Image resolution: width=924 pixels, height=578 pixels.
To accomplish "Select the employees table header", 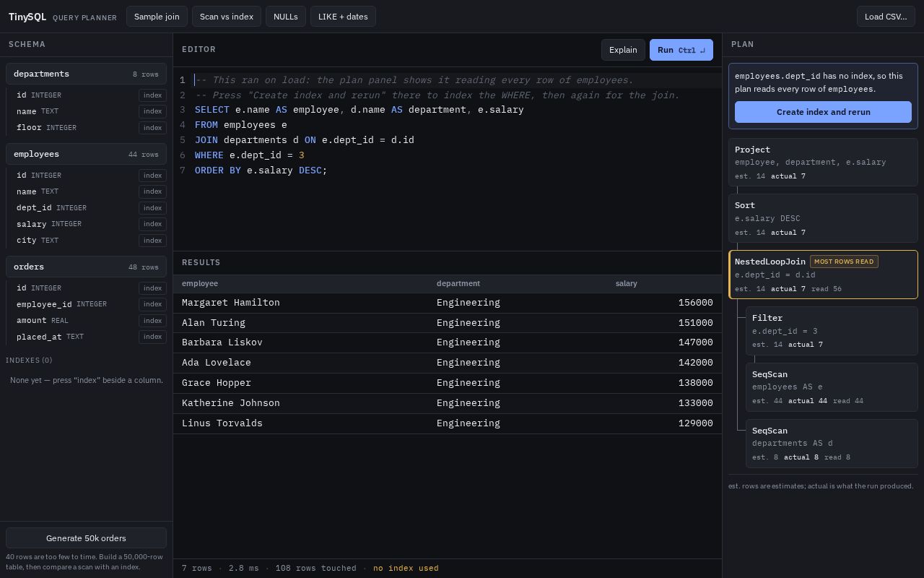I will coord(86,154).
